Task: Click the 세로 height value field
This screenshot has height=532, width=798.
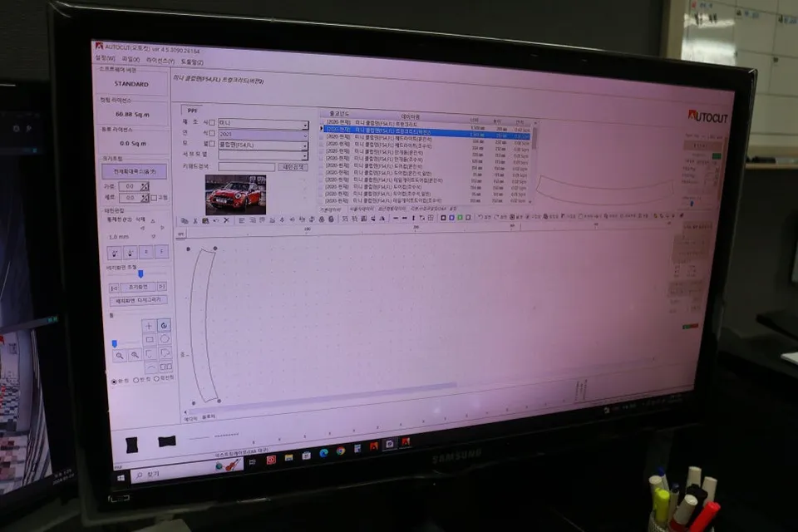Action: point(130,198)
